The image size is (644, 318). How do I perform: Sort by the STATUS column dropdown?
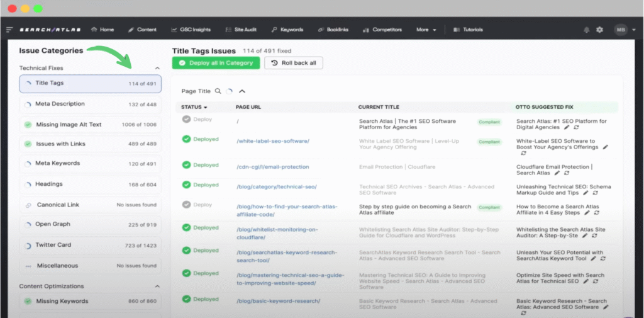point(194,107)
